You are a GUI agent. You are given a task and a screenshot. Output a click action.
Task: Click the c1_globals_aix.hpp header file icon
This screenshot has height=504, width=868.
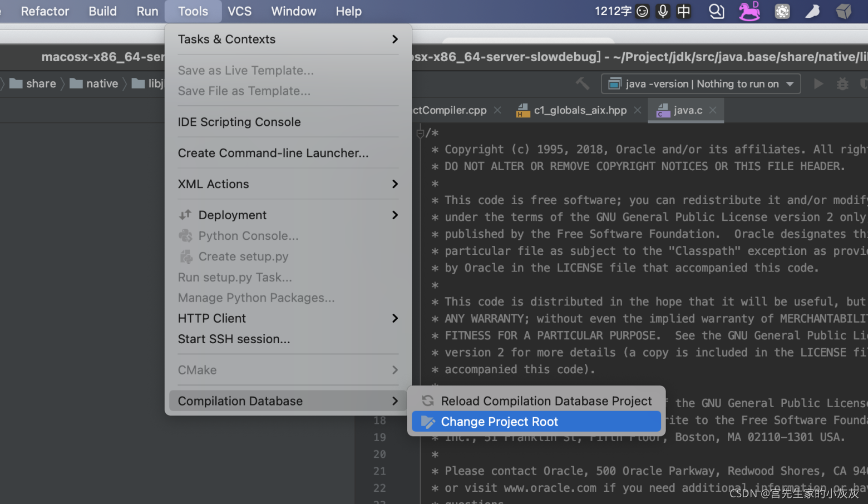tap(522, 110)
